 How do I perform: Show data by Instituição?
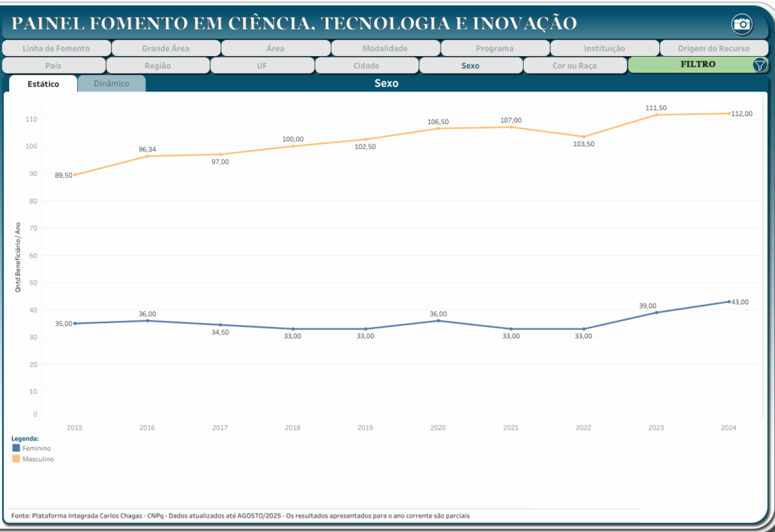pyautogui.click(x=604, y=48)
